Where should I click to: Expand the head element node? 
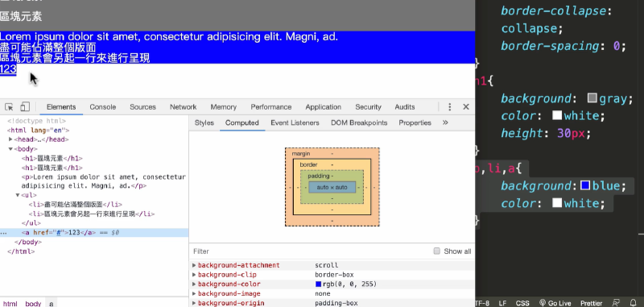pos(10,139)
